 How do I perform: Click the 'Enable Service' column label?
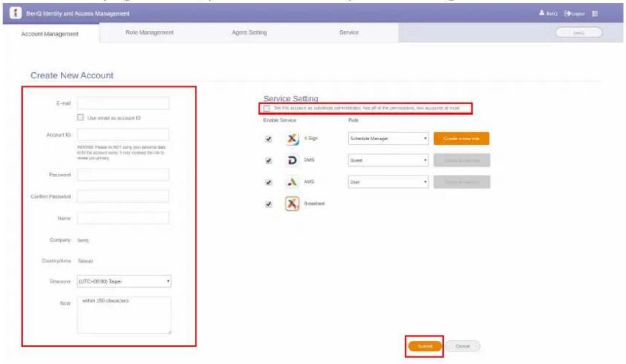click(x=279, y=120)
